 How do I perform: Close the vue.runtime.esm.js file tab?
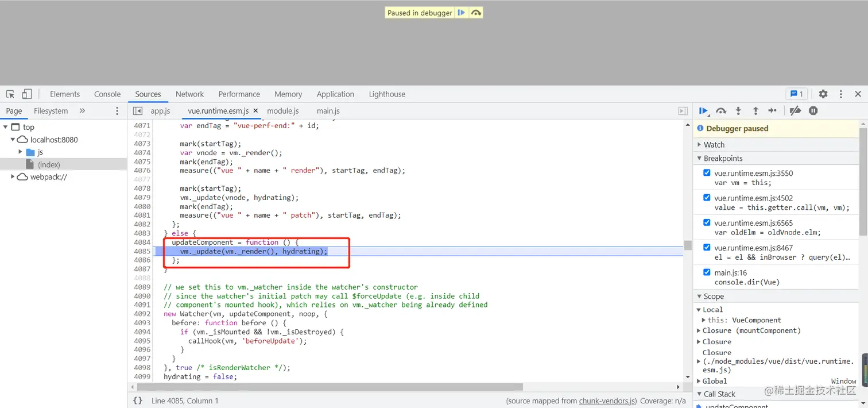tap(255, 111)
